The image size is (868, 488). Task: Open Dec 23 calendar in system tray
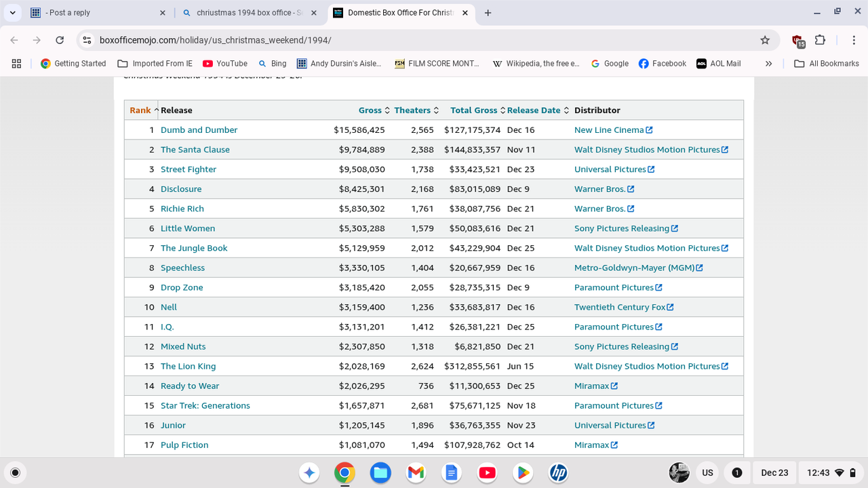pos(774,472)
